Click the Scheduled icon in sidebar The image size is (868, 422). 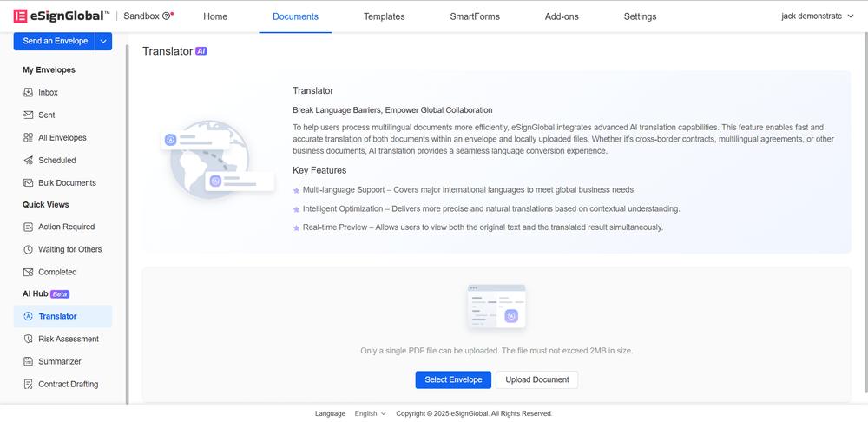29,160
